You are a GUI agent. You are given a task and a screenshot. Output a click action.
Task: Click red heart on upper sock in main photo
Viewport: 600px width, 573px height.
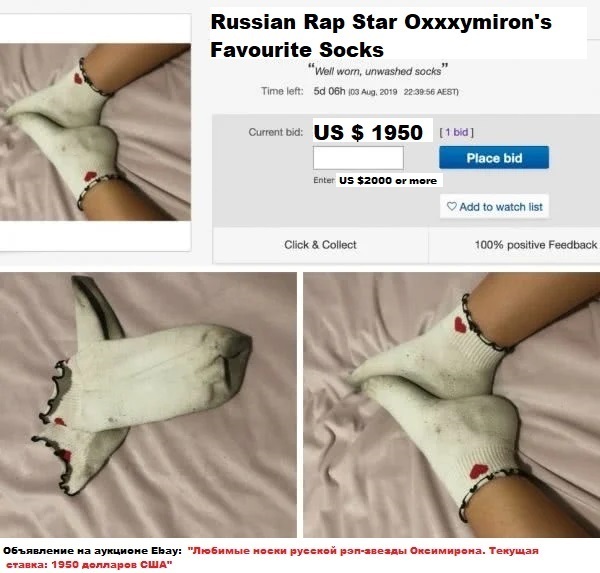click(x=79, y=78)
